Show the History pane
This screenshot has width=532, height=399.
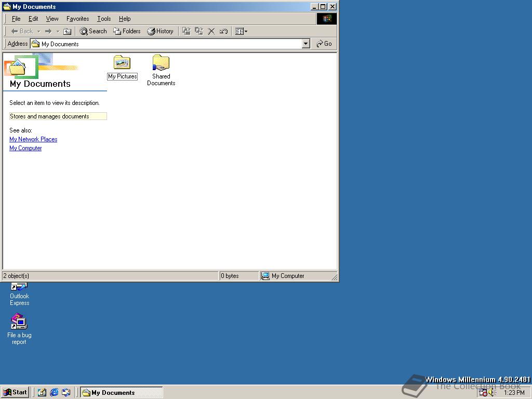[x=160, y=31]
